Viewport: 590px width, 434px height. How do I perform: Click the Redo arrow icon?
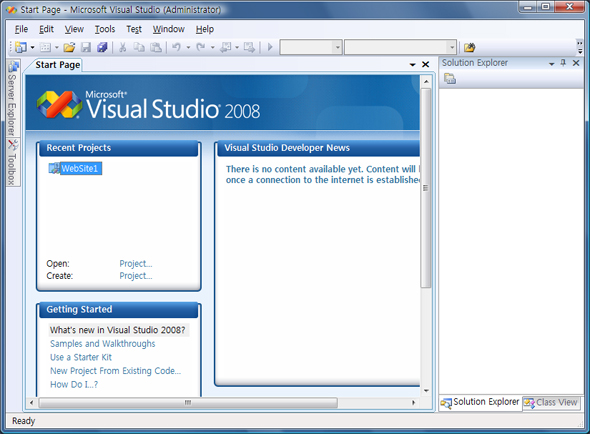pos(201,47)
